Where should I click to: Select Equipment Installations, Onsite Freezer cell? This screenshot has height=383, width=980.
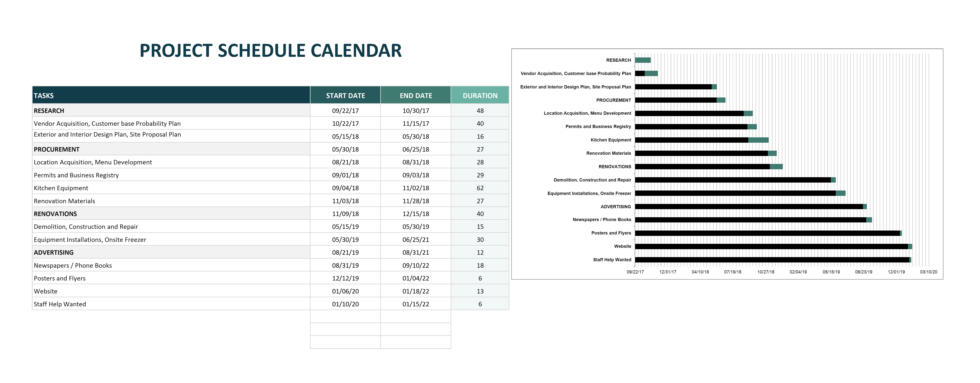(x=171, y=239)
